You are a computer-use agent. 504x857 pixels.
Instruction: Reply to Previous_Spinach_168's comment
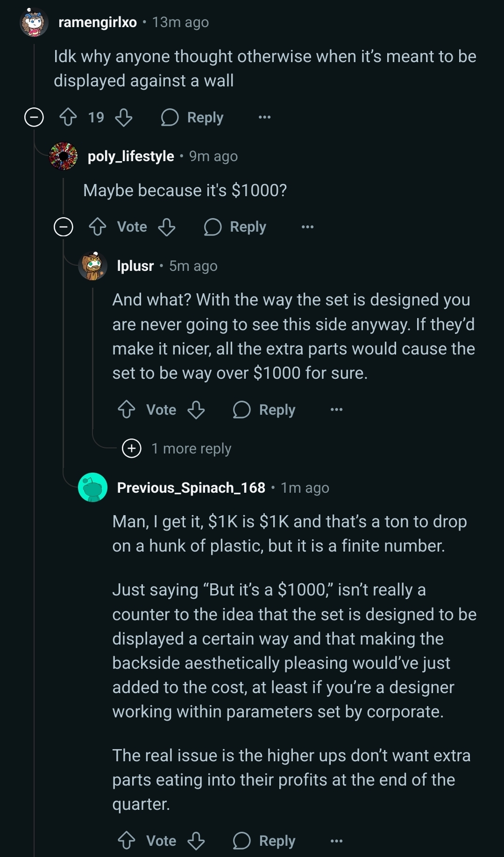click(264, 841)
